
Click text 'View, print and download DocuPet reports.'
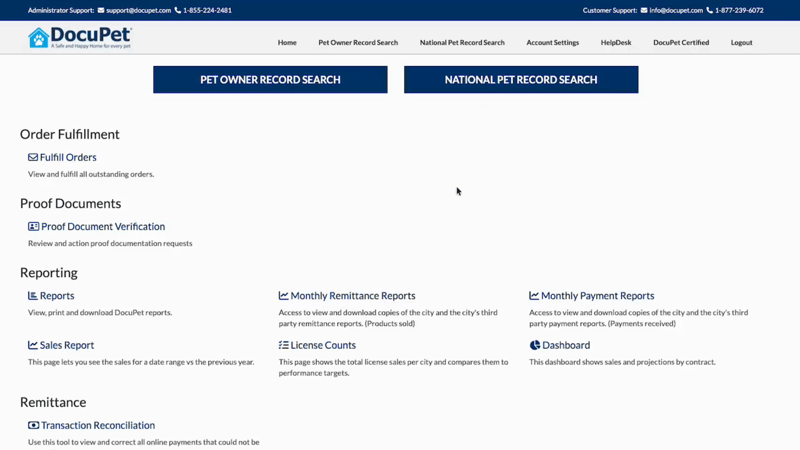pyautogui.click(x=100, y=312)
